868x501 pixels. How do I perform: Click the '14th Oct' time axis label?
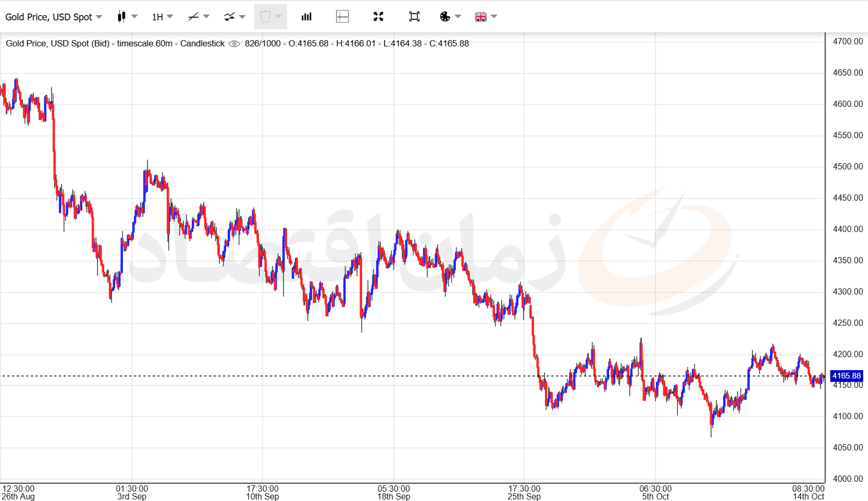809,496
